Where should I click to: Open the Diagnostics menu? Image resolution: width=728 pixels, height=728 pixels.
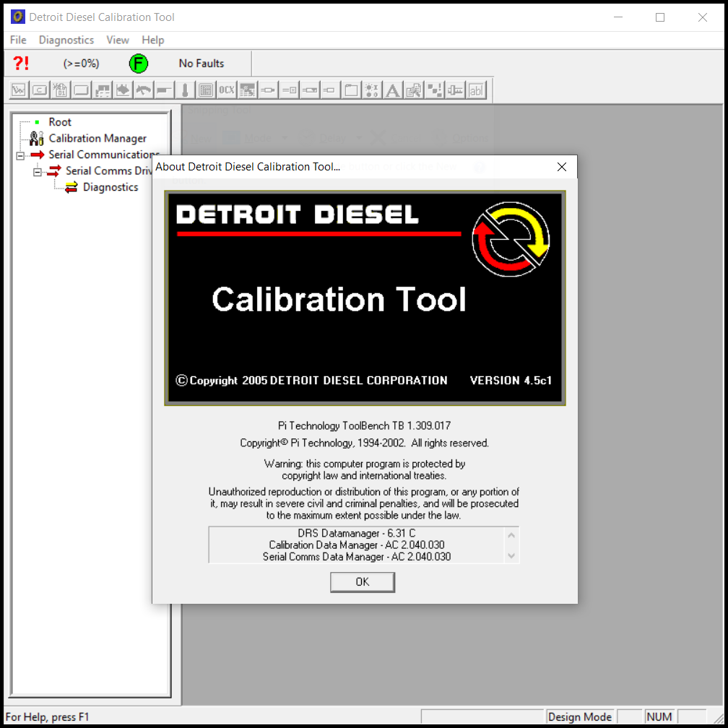click(66, 40)
